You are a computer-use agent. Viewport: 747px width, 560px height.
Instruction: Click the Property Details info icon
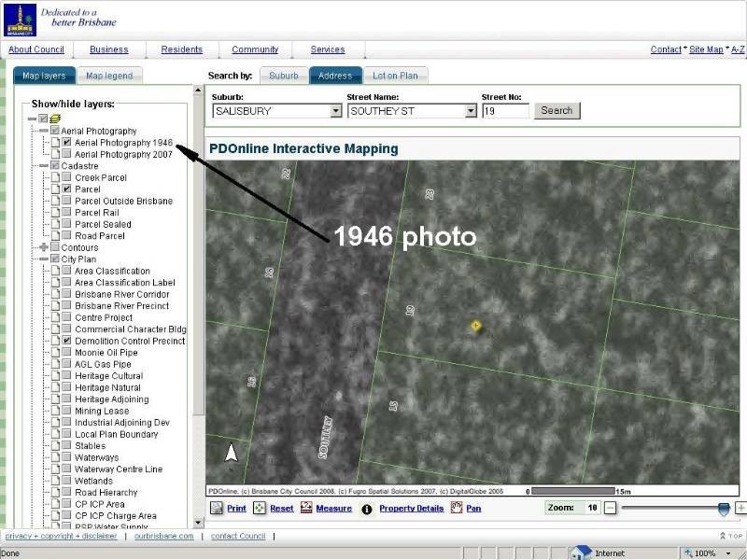tap(367, 509)
